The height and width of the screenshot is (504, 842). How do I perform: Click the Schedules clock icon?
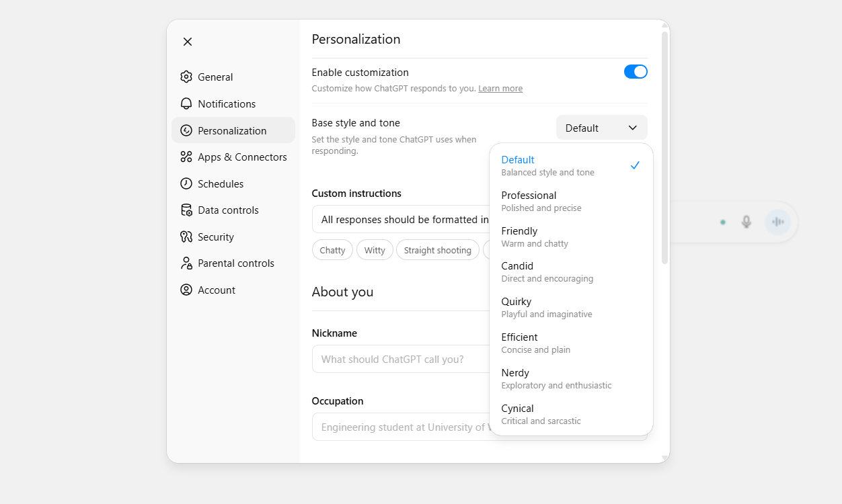[x=186, y=183]
